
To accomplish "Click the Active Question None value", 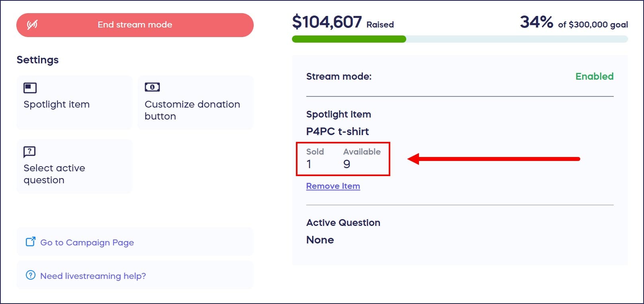I will click(x=320, y=240).
